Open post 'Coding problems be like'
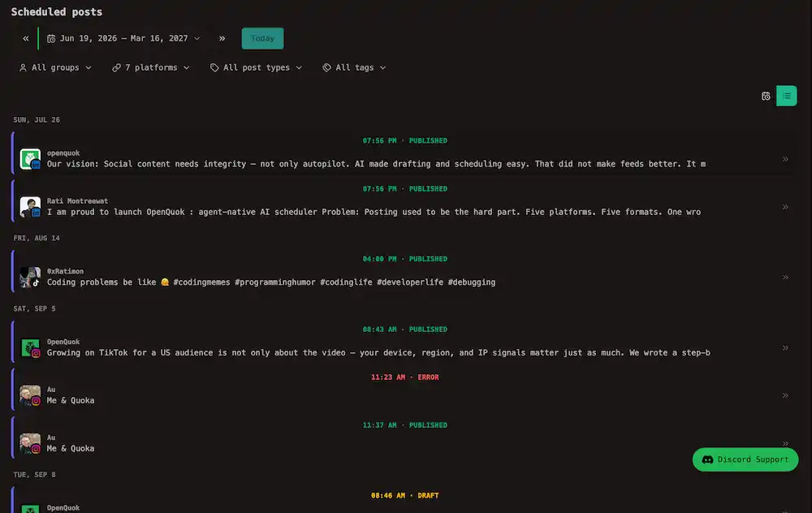Image resolution: width=812 pixels, height=513 pixels. [271, 282]
